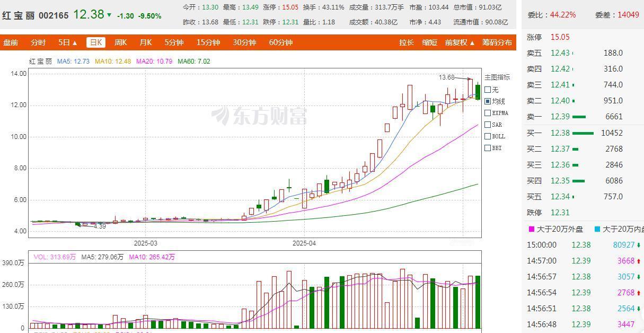The height and width of the screenshot is (333, 644).
Task: Enable the BBI indicator checkbox
Action: (488, 148)
